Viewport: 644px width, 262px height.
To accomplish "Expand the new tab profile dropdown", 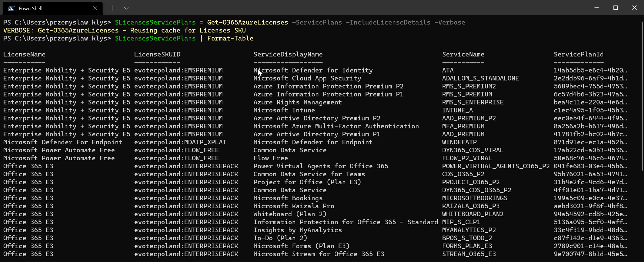I will 126,8.
